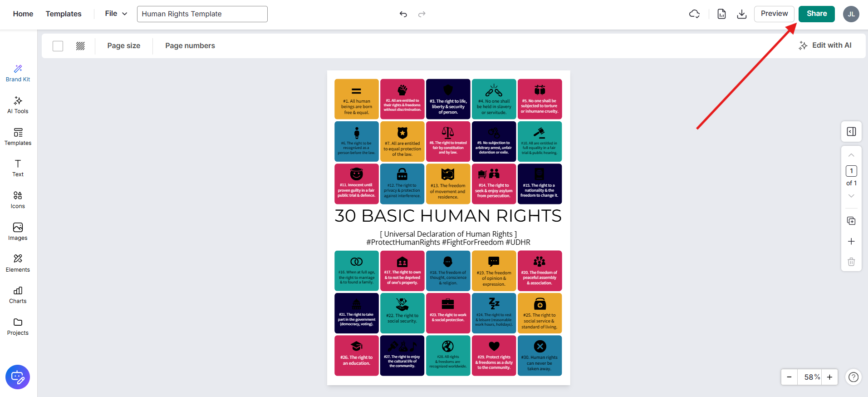Go to the Home menu item
This screenshot has height=397, width=868.
[23, 14]
